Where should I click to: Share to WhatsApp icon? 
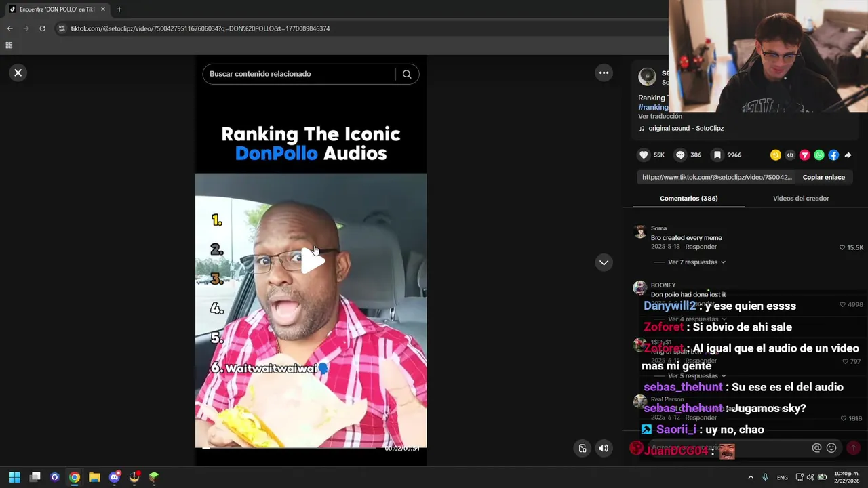(x=819, y=155)
